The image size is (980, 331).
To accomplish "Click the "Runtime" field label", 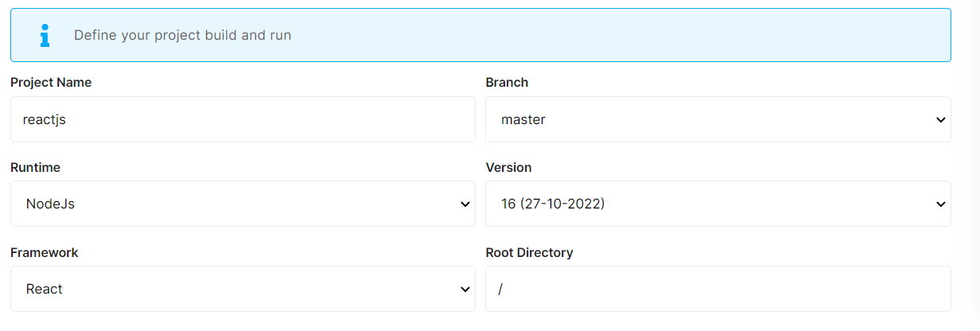I will (35, 167).
